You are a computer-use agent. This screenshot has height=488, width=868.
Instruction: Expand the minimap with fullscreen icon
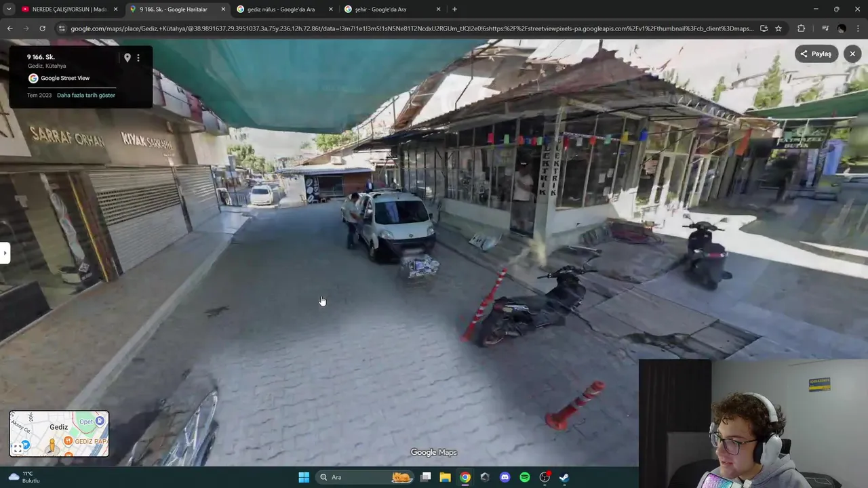pyautogui.click(x=18, y=449)
